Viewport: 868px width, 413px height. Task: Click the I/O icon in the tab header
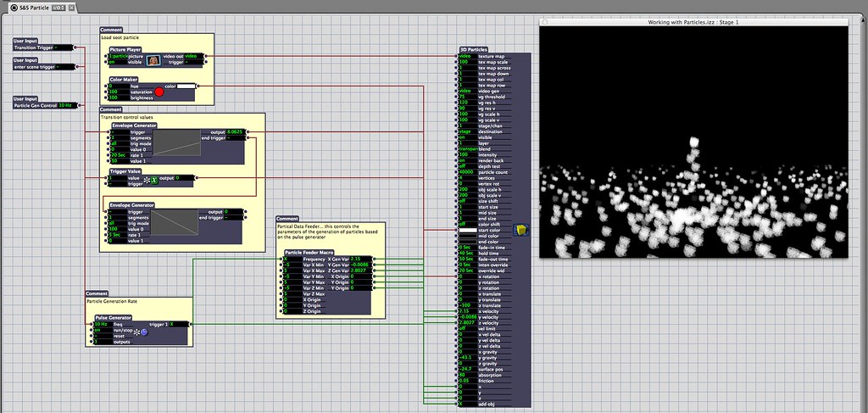tap(58, 7)
